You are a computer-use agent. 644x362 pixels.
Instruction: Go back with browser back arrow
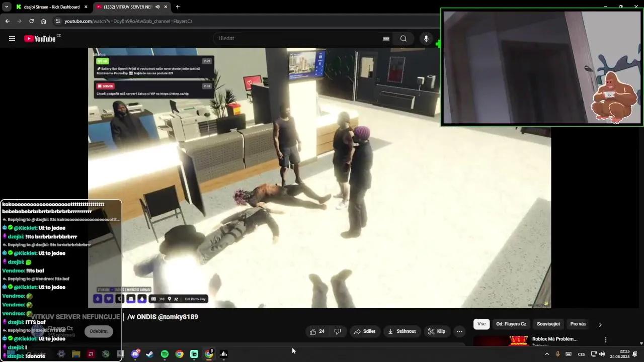[7, 21]
